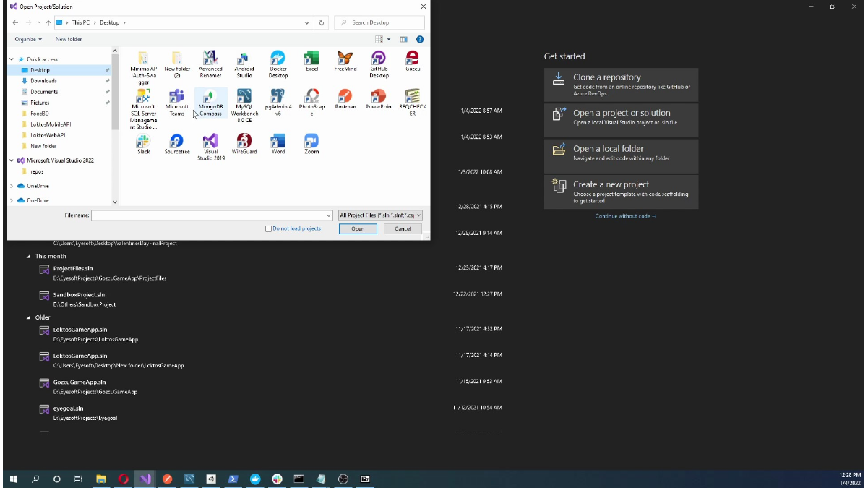Collapse the Microsoft Visual Studio 2022 node
This screenshot has width=868, height=488.
12,160
